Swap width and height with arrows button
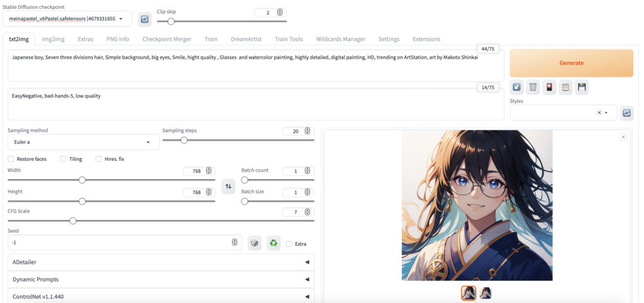 pos(228,186)
